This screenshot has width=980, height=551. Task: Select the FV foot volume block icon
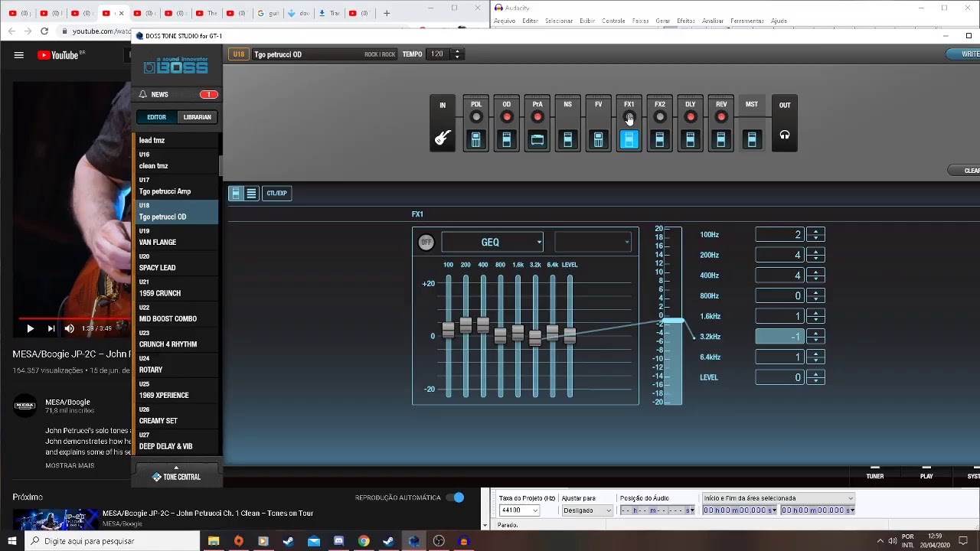pos(598,139)
